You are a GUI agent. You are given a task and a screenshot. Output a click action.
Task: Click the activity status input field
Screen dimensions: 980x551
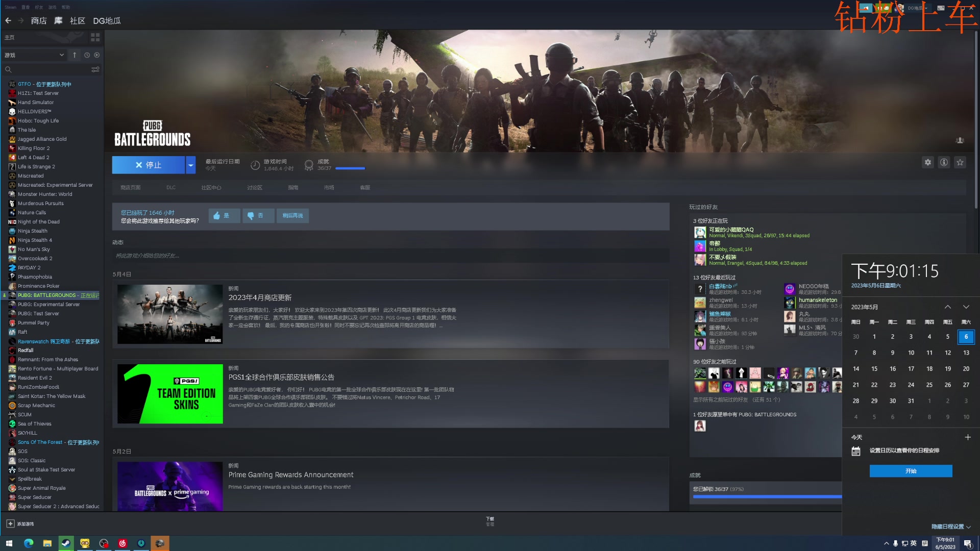[390, 256]
